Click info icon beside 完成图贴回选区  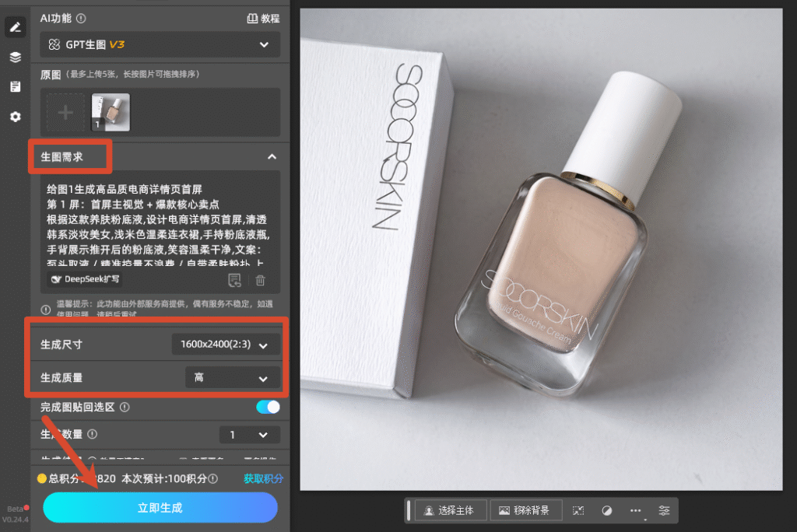point(125,407)
